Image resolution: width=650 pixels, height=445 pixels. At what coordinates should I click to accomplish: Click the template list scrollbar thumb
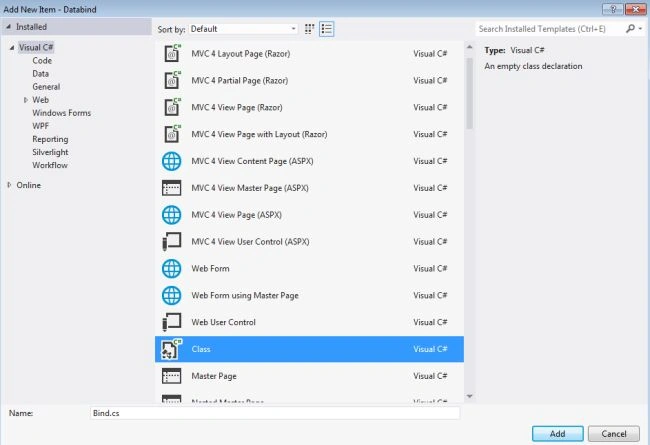point(469,93)
